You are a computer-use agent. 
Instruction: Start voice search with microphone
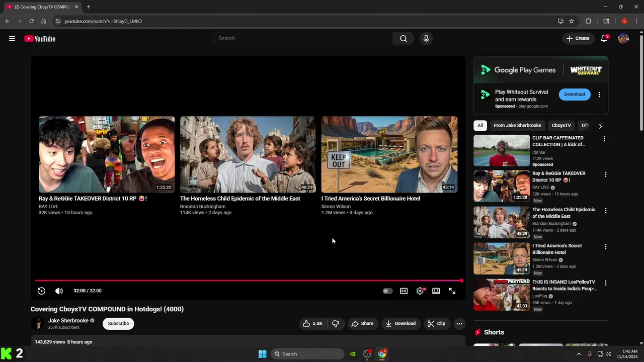pos(426,39)
